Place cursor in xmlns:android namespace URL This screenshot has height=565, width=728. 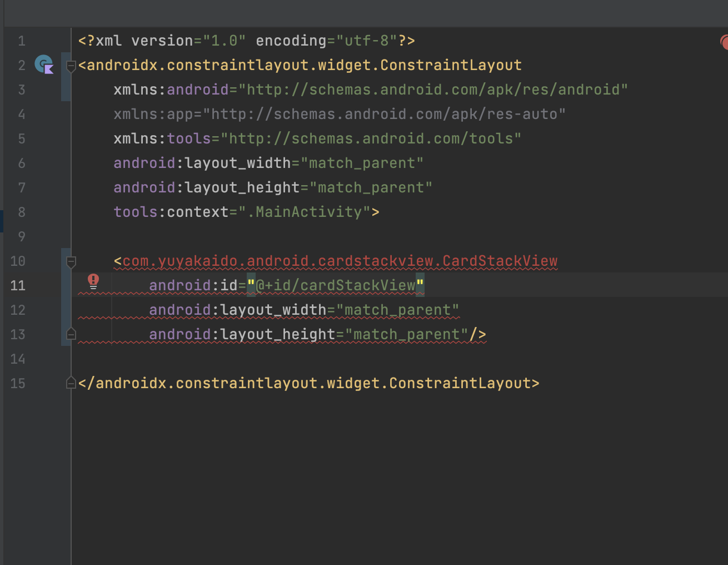coord(433,90)
